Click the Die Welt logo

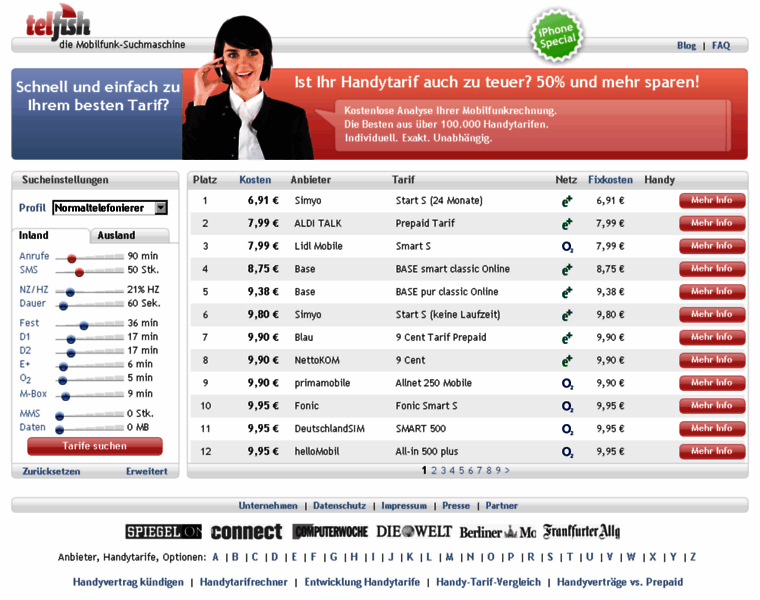(414, 532)
